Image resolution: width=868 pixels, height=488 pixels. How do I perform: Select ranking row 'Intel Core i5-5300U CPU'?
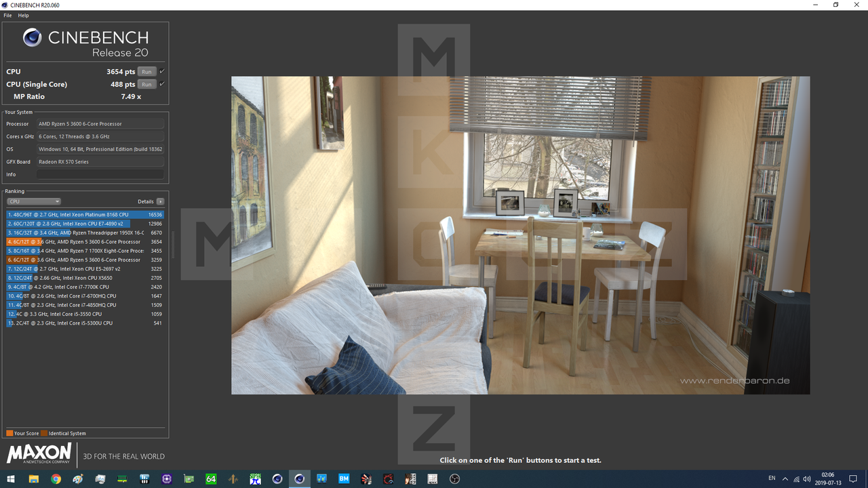click(x=85, y=323)
